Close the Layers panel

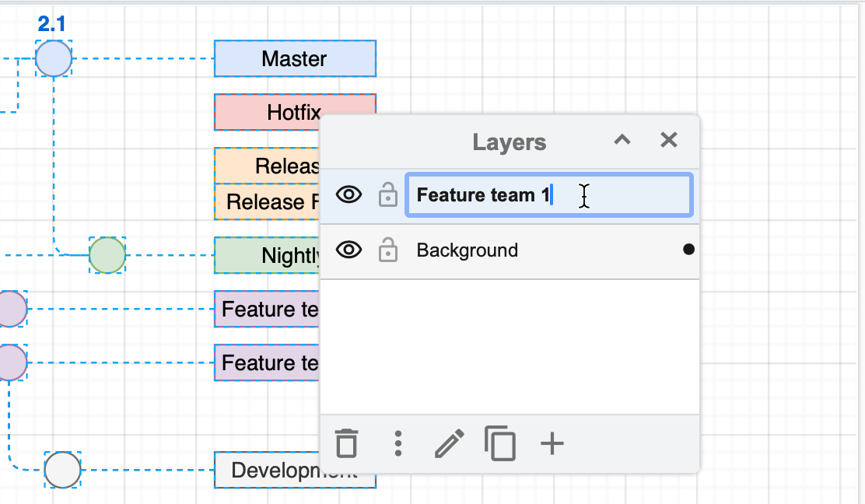(x=668, y=140)
